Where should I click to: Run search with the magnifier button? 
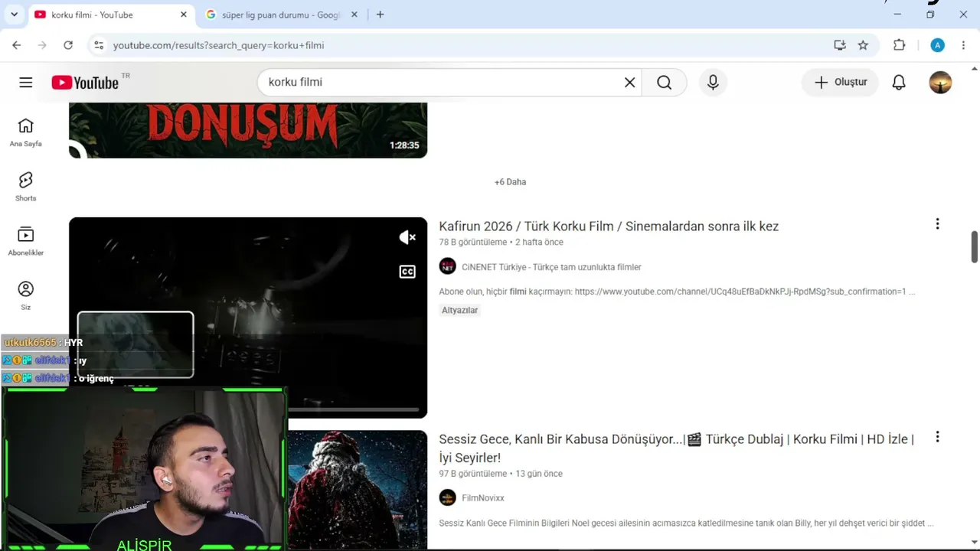point(664,83)
